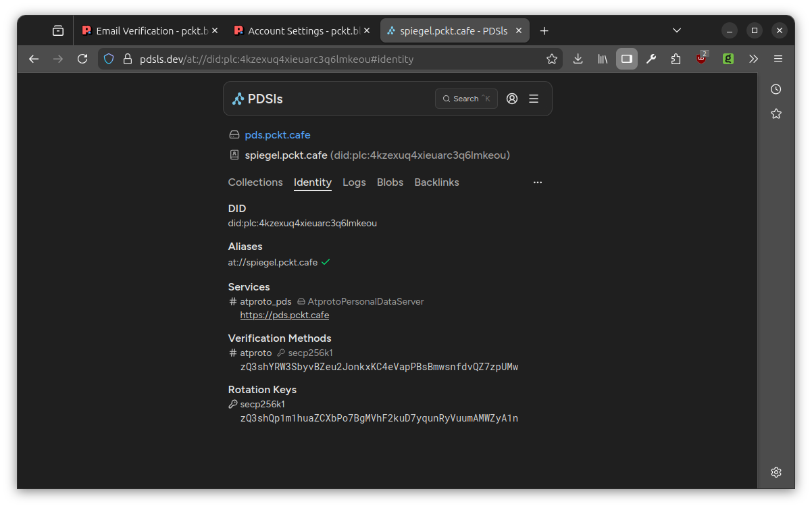
Task: Open the sidebar settings gear icon
Action: point(776,472)
